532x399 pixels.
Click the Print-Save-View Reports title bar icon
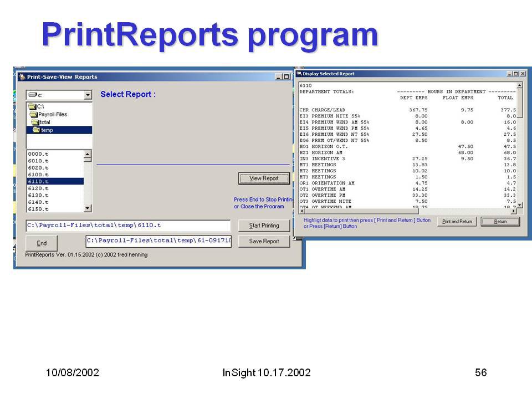click(x=22, y=77)
